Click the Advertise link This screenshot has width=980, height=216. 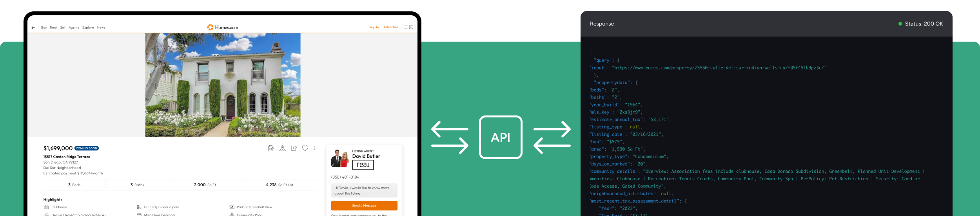[x=390, y=27]
